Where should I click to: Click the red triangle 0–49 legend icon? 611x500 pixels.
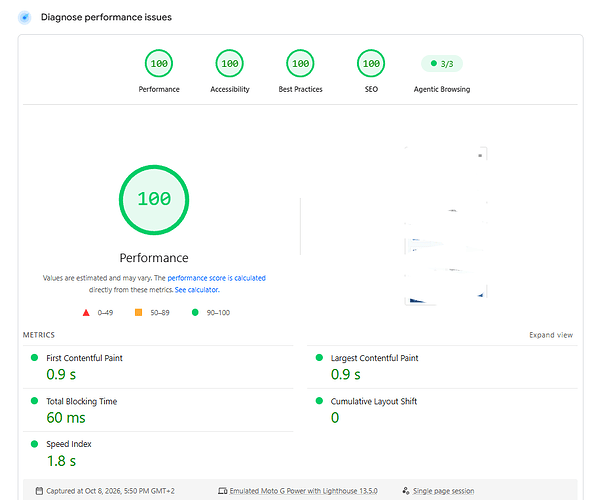pos(86,313)
